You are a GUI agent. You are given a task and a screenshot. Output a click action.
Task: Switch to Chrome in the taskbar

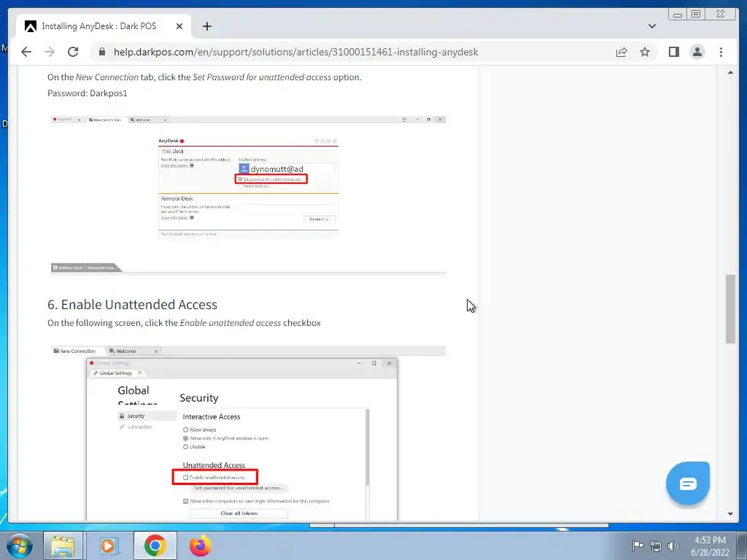pos(155,545)
